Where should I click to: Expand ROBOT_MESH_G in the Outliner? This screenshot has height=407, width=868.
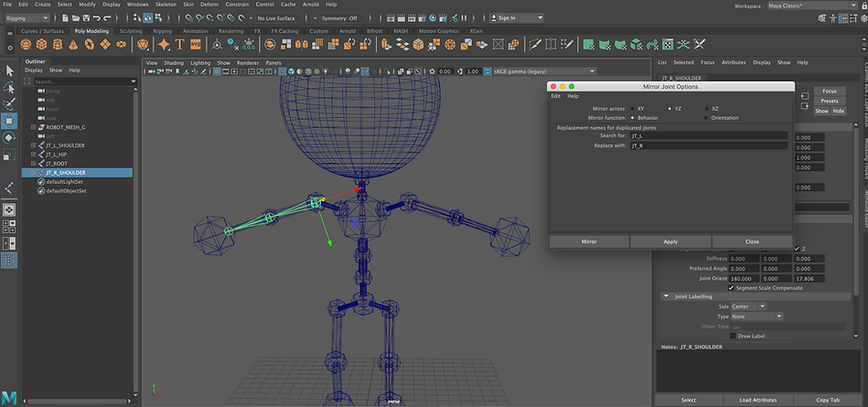pyautogui.click(x=33, y=127)
